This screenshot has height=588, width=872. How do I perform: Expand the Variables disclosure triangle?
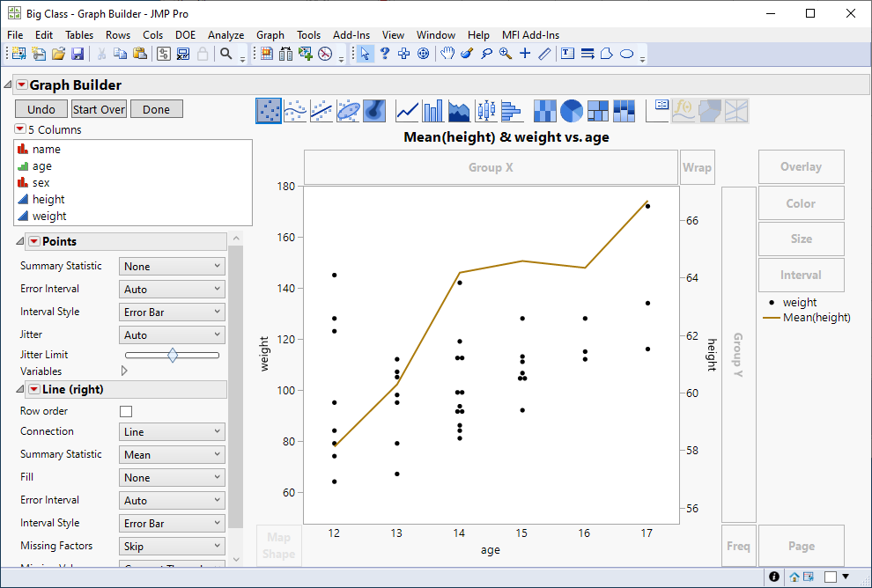[124, 371]
